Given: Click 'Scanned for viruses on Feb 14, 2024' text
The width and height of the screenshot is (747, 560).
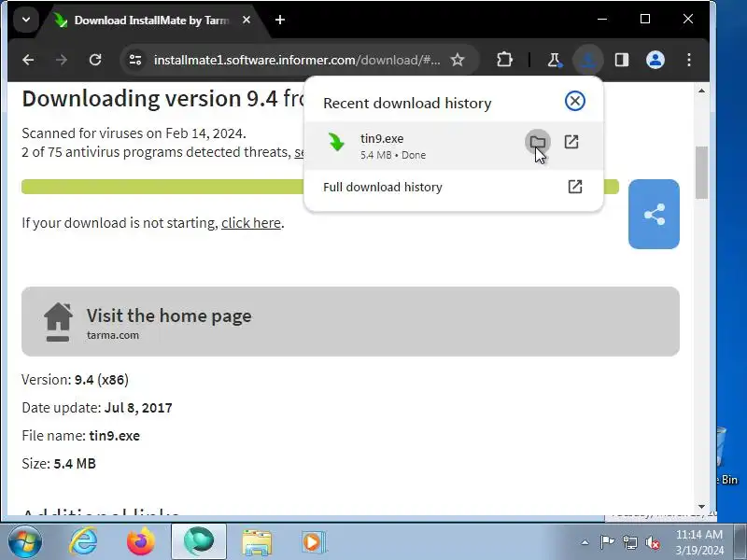Looking at the screenshot, I should click(x=134, y=133).
